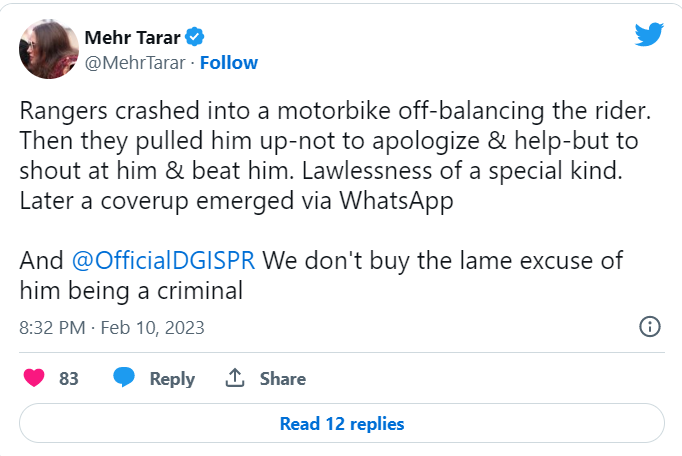Image resolution: width=682 pixels, height=456 pixels.
Task: Click the 83 likes count
Action: pos(69,379)
